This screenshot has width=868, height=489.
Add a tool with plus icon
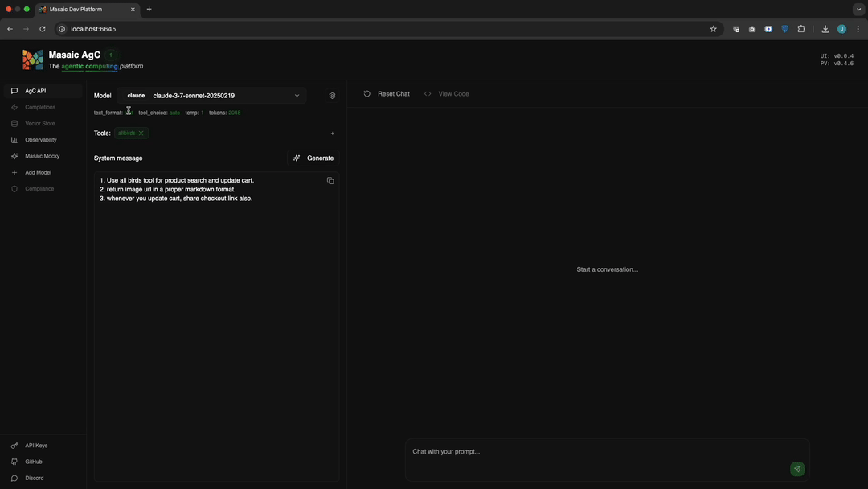tap(332, 134)
